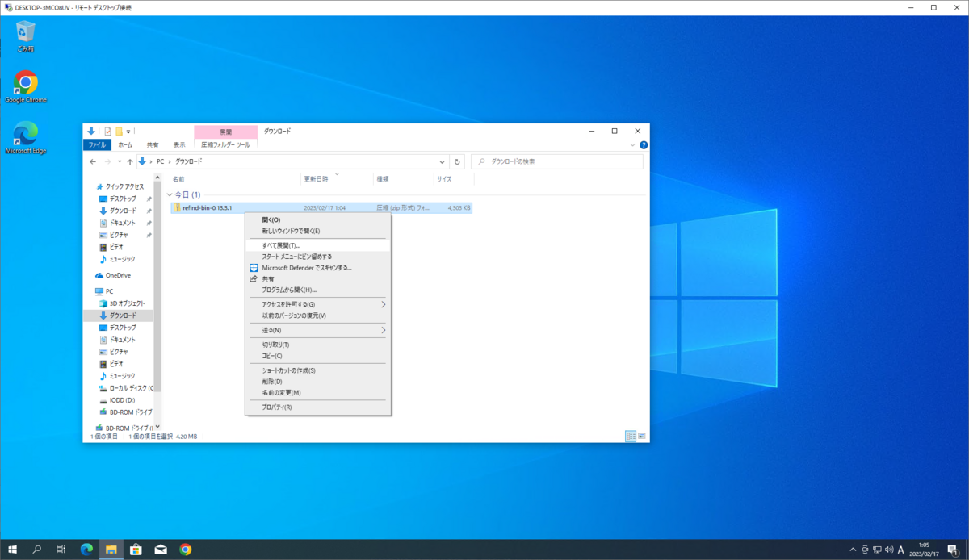Viewport: 969px width, 560px height.
Task: Choose 開く(O) in the context menu
Action: pos(318,219)
